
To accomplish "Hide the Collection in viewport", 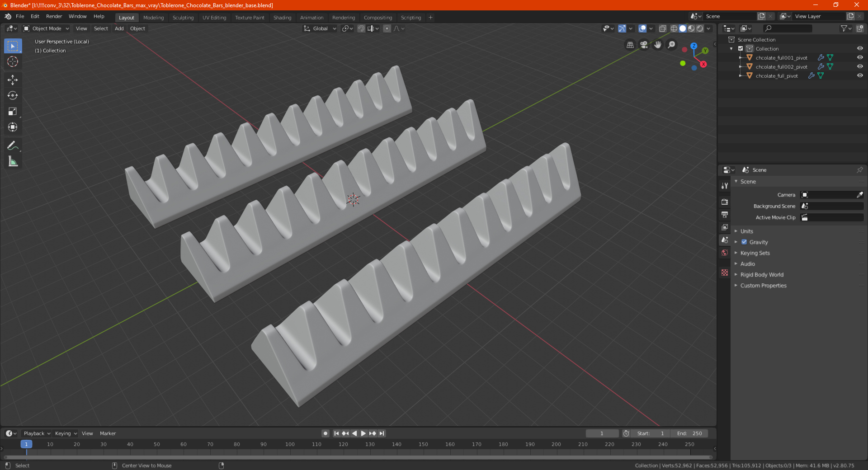I will 860,48.
